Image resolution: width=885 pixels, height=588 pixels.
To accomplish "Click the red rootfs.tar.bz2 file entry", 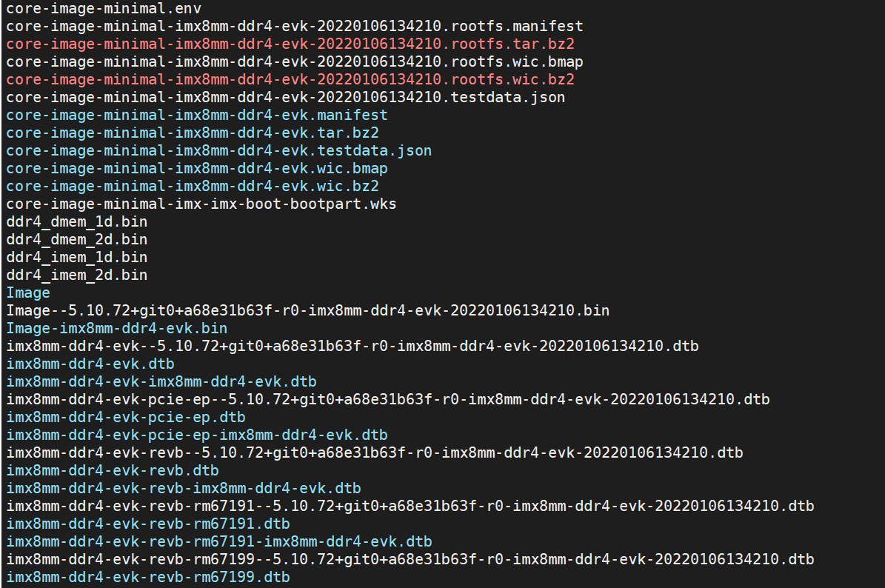I will click(x=290, y=44).
